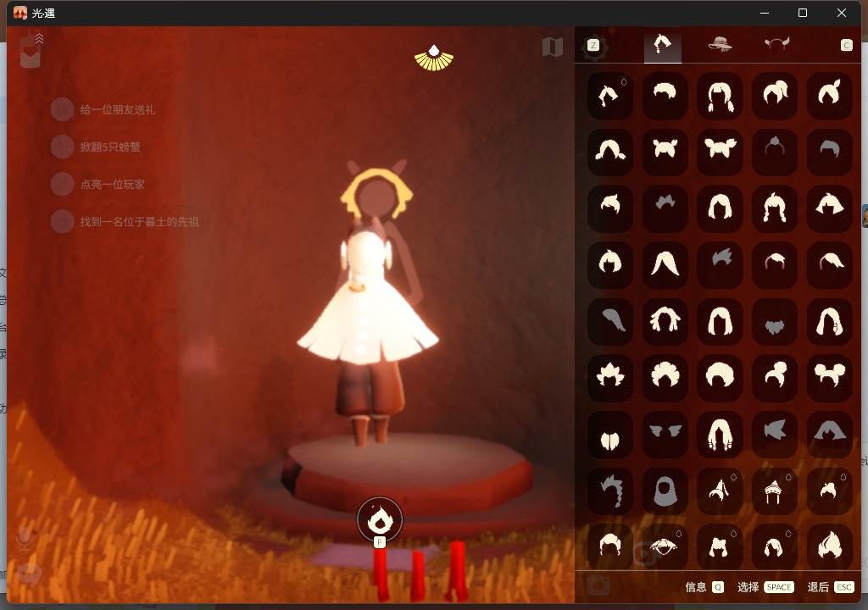Choose the wide double-bun hairstyle
The image size is (868, 610).
pos(720,152)
